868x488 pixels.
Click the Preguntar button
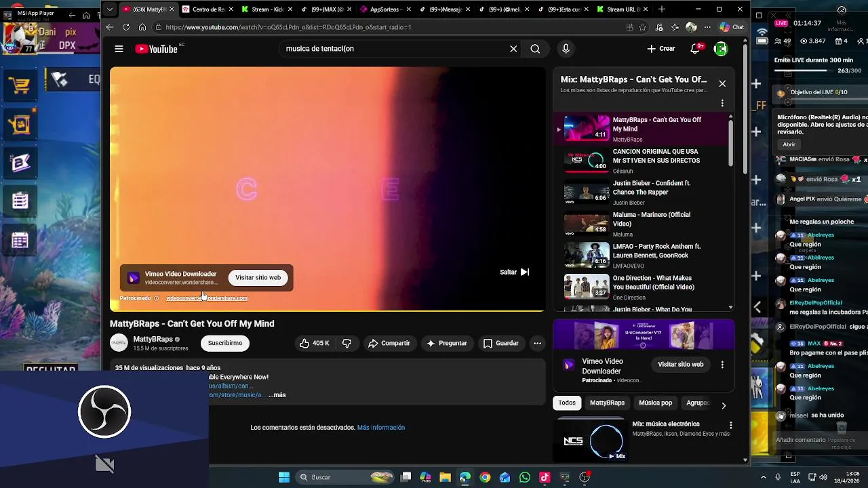[446, 343]
